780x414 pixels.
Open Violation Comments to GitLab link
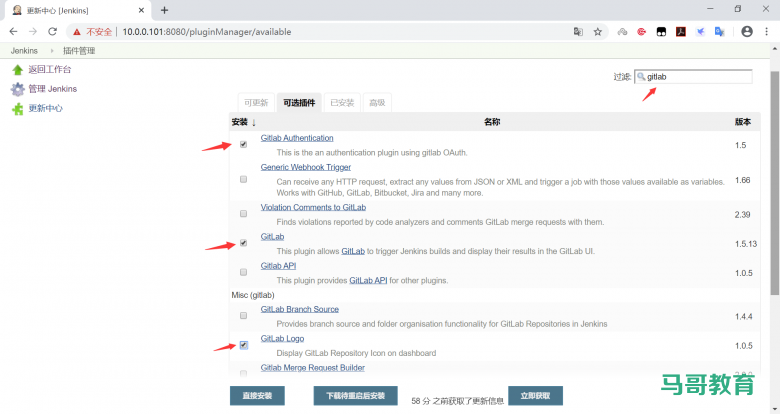pos(313,207)
